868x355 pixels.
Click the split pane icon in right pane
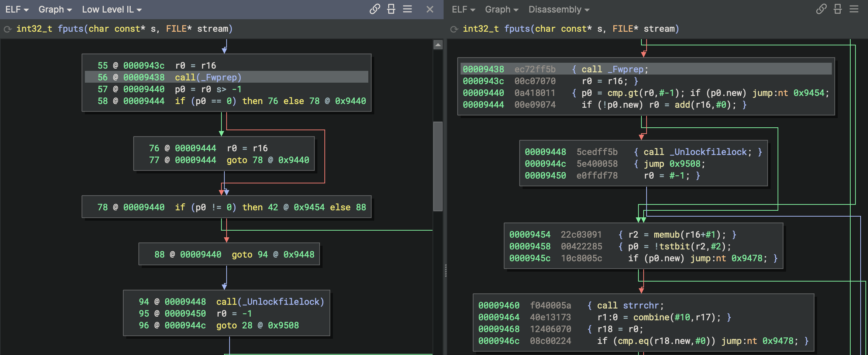838,9
